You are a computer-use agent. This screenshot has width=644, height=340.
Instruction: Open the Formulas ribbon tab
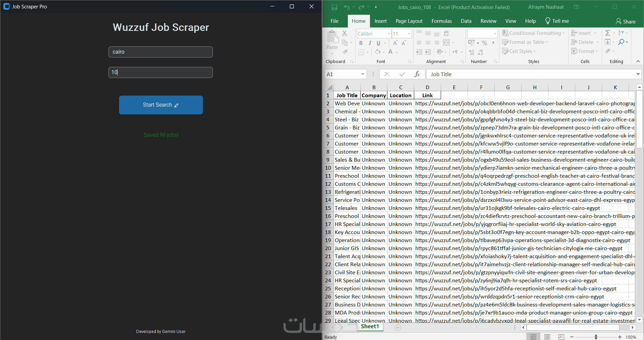(x=441, y=21)
